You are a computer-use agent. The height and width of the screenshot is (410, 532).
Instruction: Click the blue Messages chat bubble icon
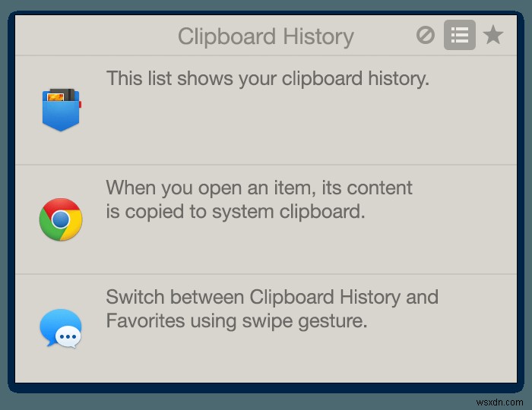61,328
